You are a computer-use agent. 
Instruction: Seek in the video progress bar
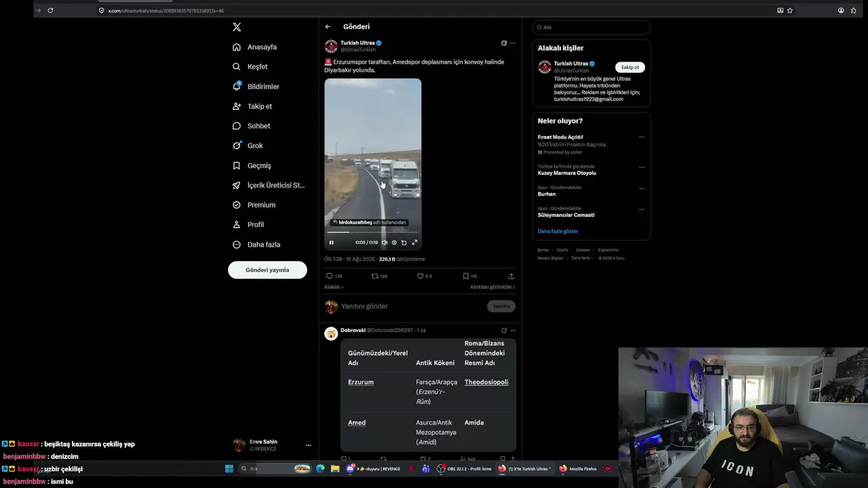(x=372, y=232)
